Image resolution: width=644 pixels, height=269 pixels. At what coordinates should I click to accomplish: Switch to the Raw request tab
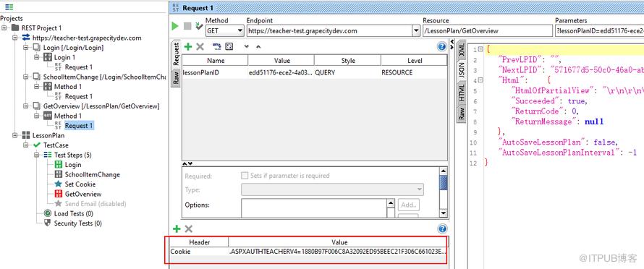click(x=177, y=77)
